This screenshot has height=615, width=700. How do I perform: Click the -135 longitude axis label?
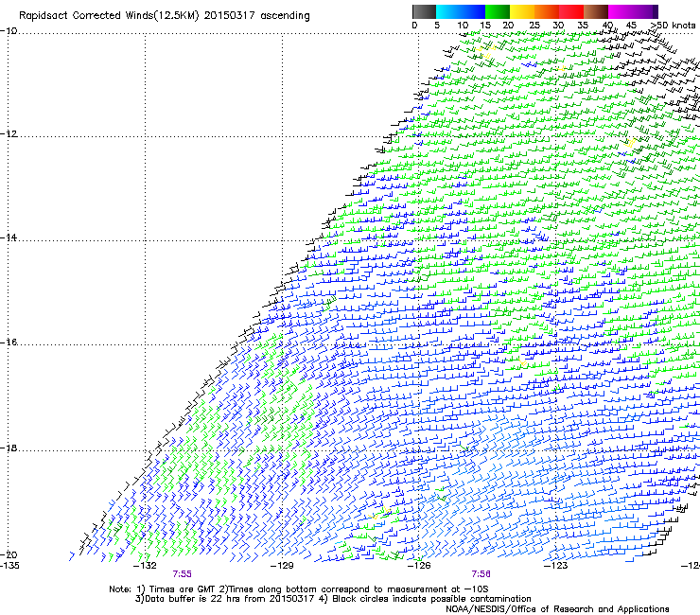click(9, 566)
